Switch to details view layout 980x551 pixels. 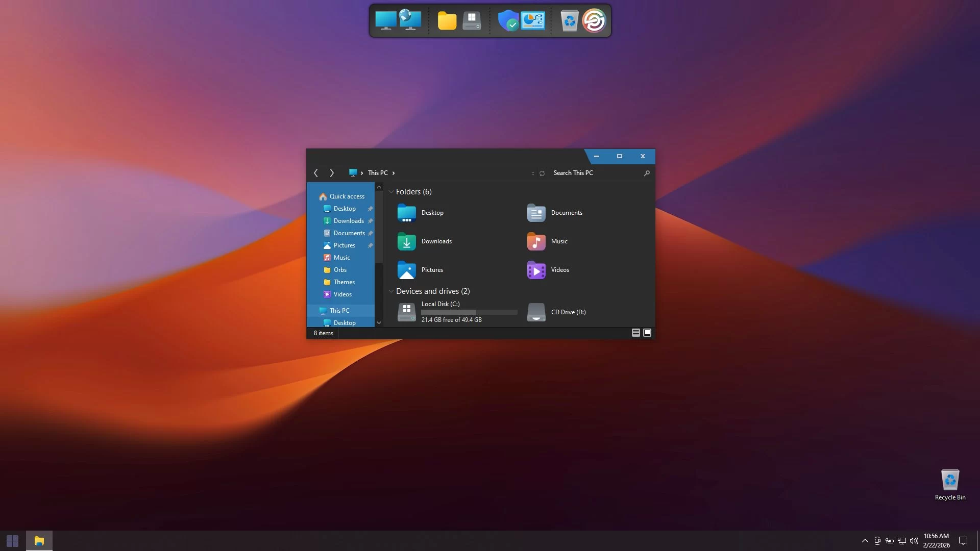pyautogui.click(x=635, y=333)
